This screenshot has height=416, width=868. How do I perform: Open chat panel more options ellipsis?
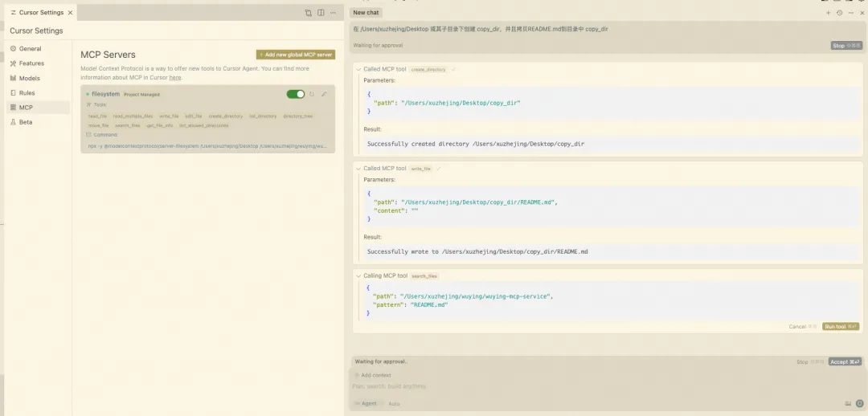point(851,13)
